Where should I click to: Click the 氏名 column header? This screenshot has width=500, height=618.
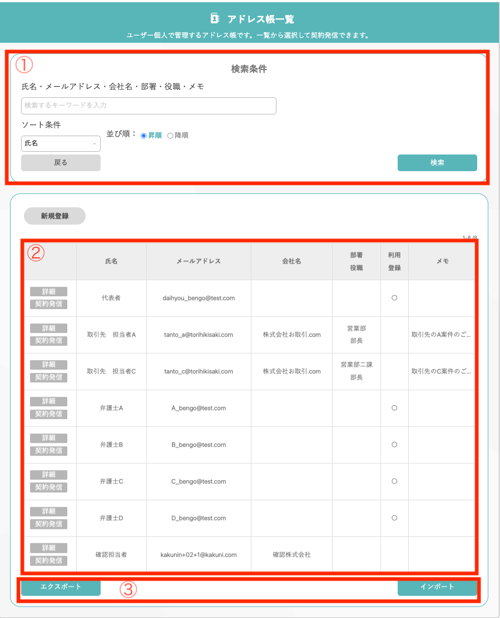[x=112, y=261]
